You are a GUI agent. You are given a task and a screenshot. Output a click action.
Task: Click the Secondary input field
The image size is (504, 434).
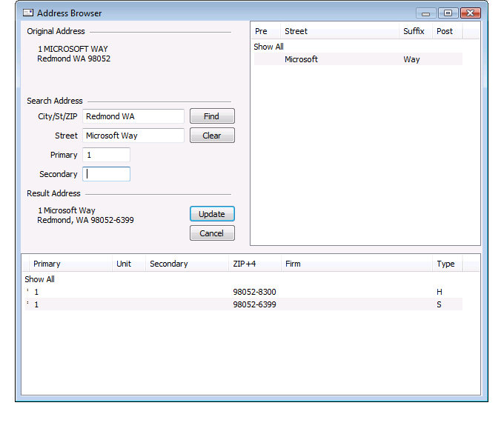pos(107,174)
